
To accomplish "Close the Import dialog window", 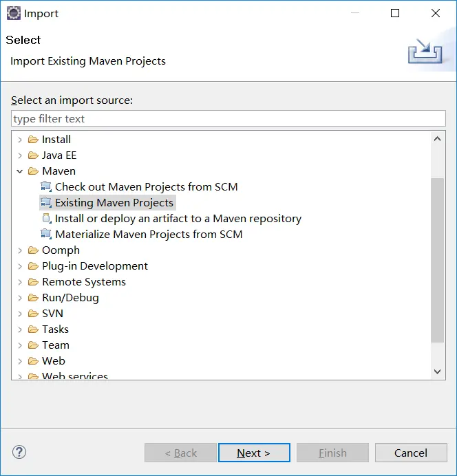I will tap(436, 13).
